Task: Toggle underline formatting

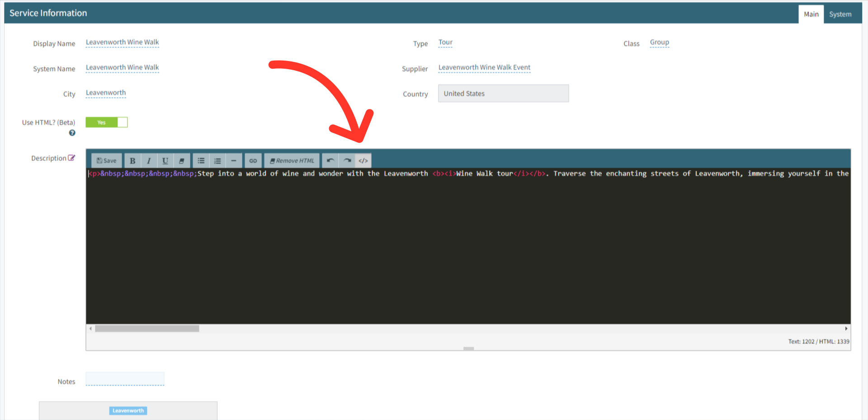Action: 165,160
